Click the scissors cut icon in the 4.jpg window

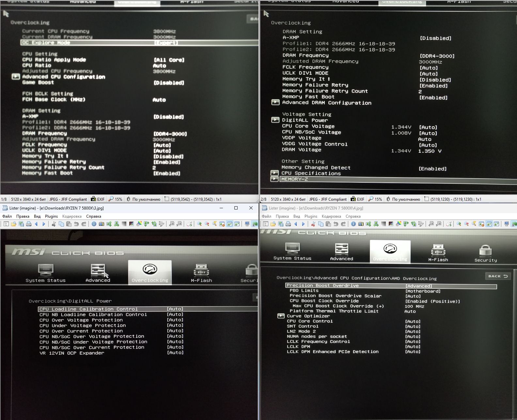313,224
